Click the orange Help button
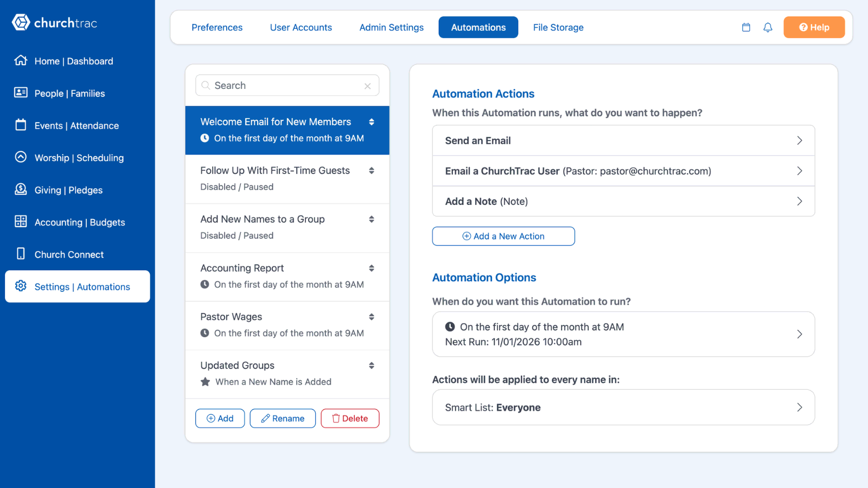Viewport: 868px width, 488px height. pyautogui.click(x=814, y=27)
